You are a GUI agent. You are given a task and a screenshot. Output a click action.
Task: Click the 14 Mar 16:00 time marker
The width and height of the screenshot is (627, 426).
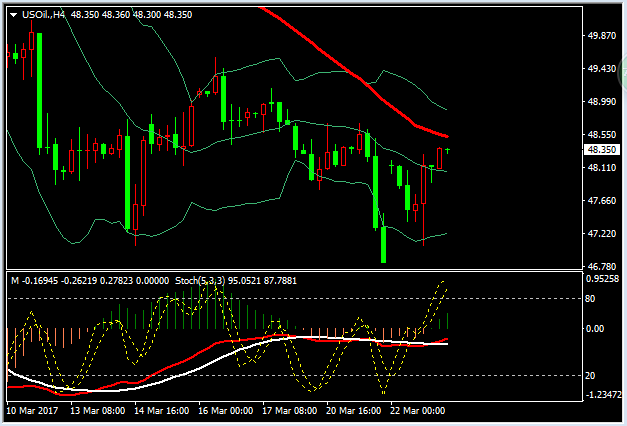tap(162, 411)
